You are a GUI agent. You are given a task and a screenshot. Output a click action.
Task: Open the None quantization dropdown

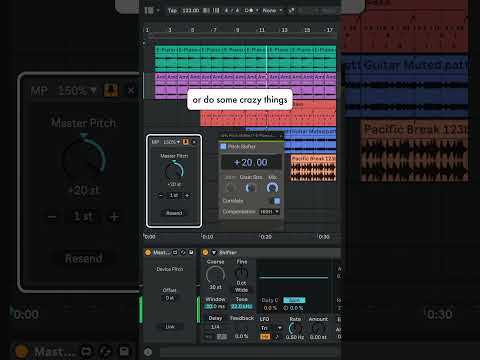click(x=272, y=11)
